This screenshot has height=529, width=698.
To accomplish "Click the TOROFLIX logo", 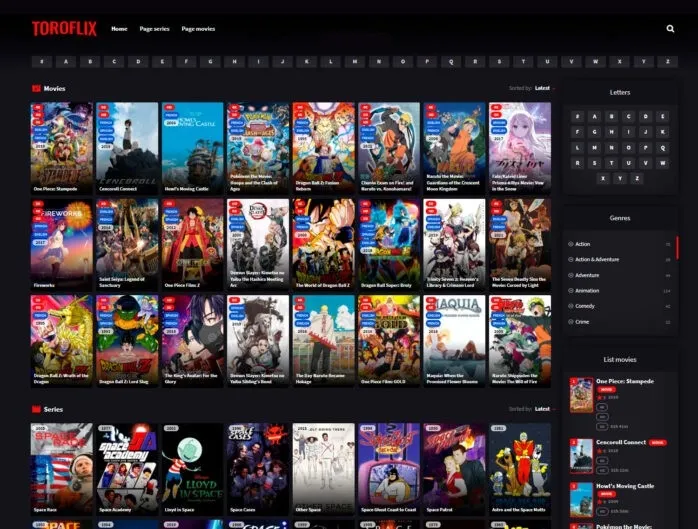I will 64,29.
